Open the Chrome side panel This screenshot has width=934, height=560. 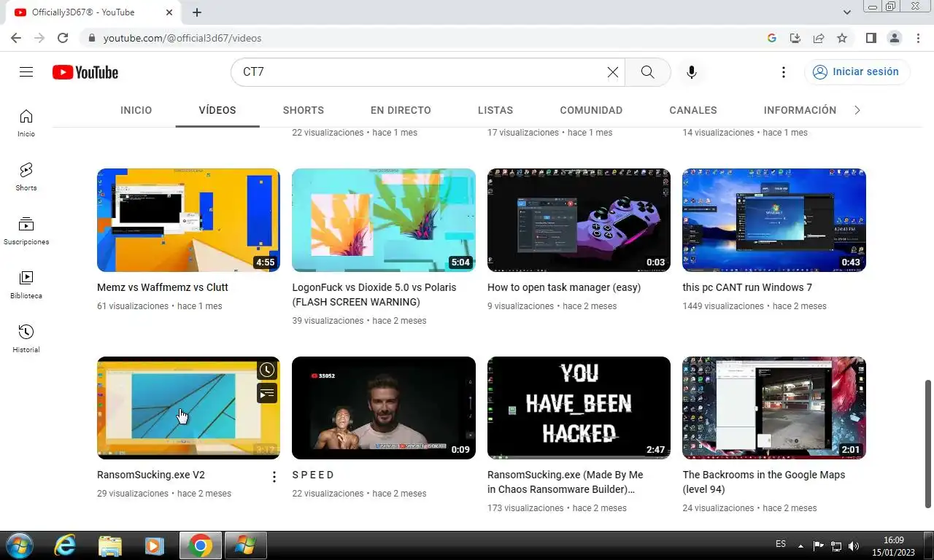(871, 38)
